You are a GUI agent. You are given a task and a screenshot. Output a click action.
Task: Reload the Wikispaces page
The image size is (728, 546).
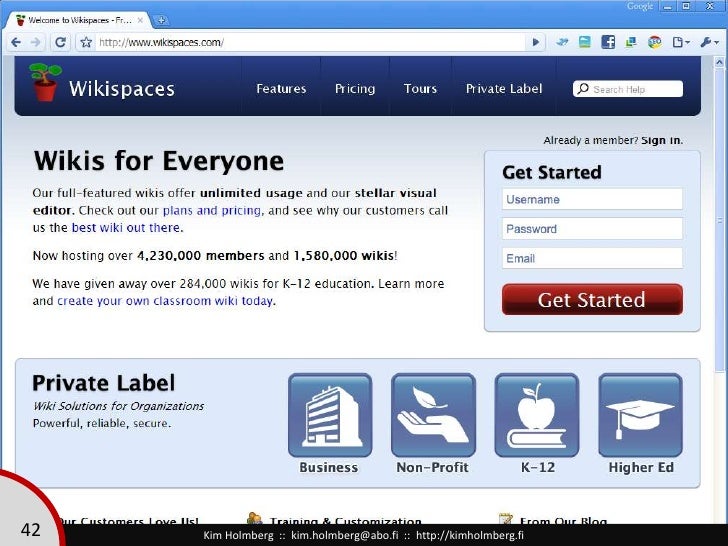[x=60, y=42]
